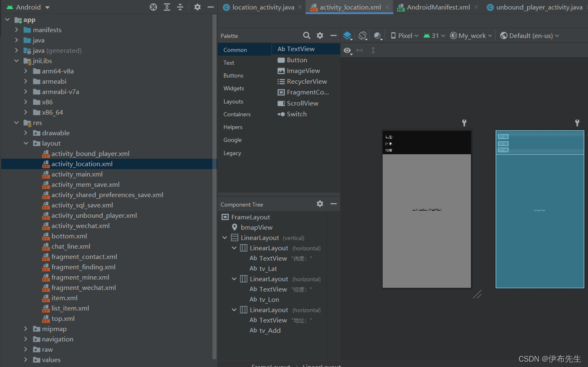Close the activity_location.xml tab
This screenshot has height=367, width=588.
[387, 7]
